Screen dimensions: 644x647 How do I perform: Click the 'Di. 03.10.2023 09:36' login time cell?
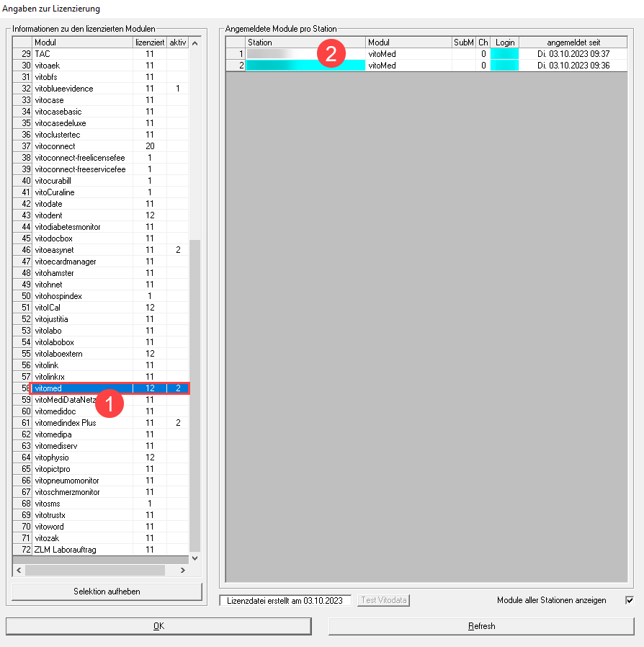(x=573, y=66)
